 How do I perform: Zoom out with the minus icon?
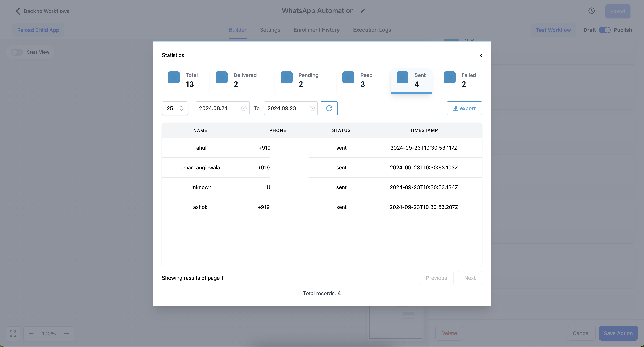point(67,333)
